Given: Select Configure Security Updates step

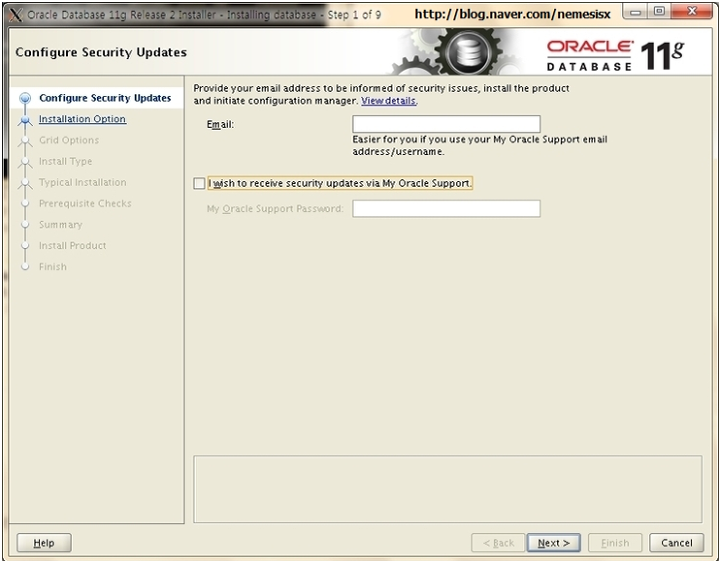Looking at the screenshot, I should pyautogui.click(x=105, y=98).
